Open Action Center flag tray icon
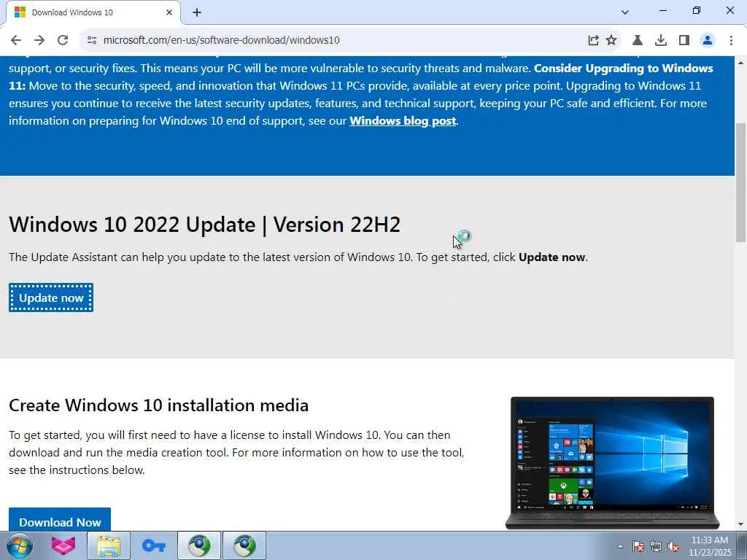The image size is (747, 560). (x=638, y=546)
